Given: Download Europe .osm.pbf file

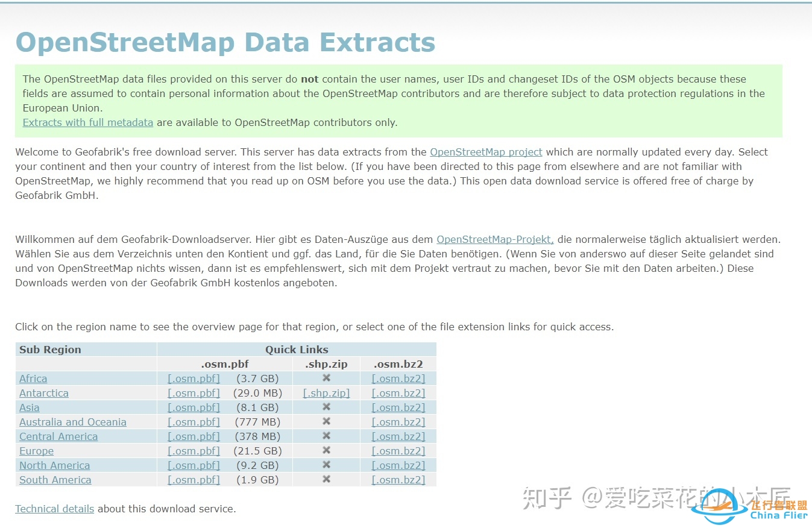Looking at the screenshot, I should tap(194, 451).
